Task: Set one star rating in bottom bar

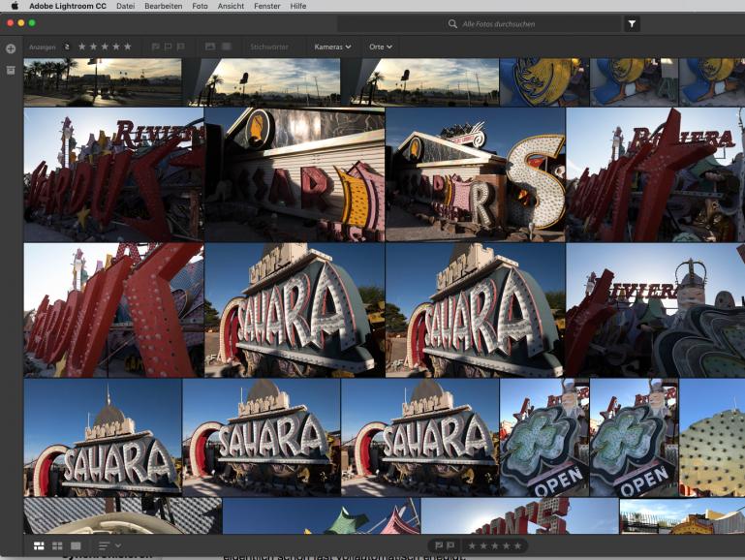Action: click(472, 545)
